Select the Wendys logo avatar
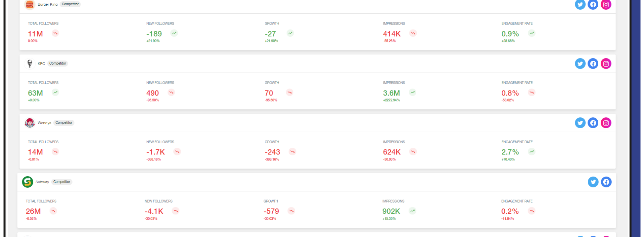The height and width of the screenshot is (237, 644). click(30, 123)
